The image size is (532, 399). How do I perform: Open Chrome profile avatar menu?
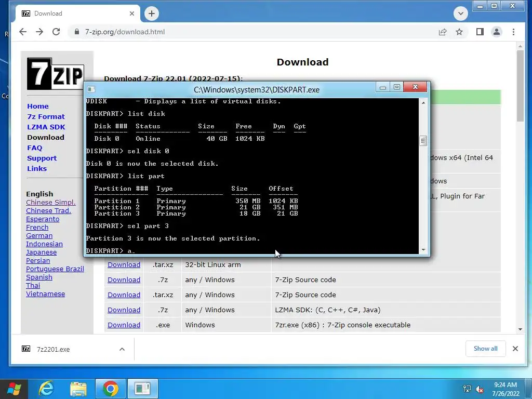click(x=496, y=32)
